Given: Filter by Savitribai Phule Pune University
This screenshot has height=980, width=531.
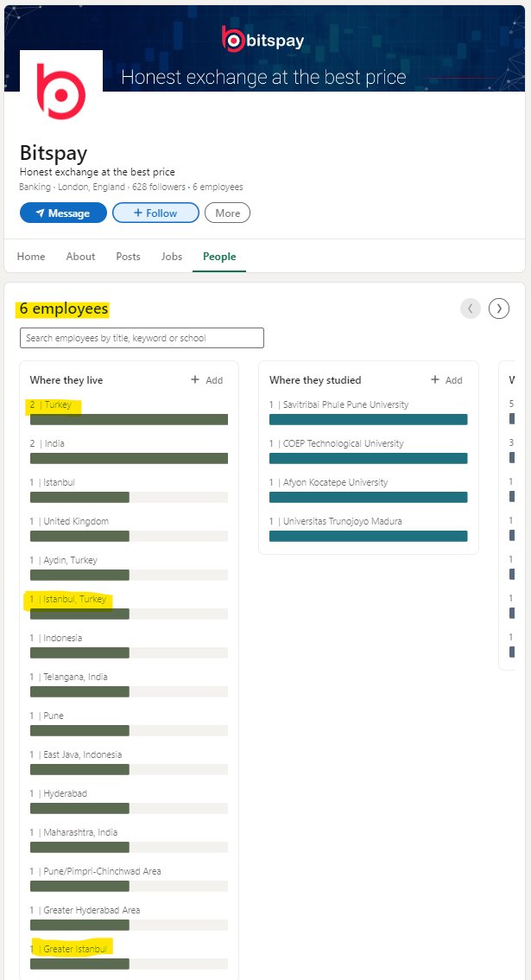Looking at the screenshot, I should 368,412.
